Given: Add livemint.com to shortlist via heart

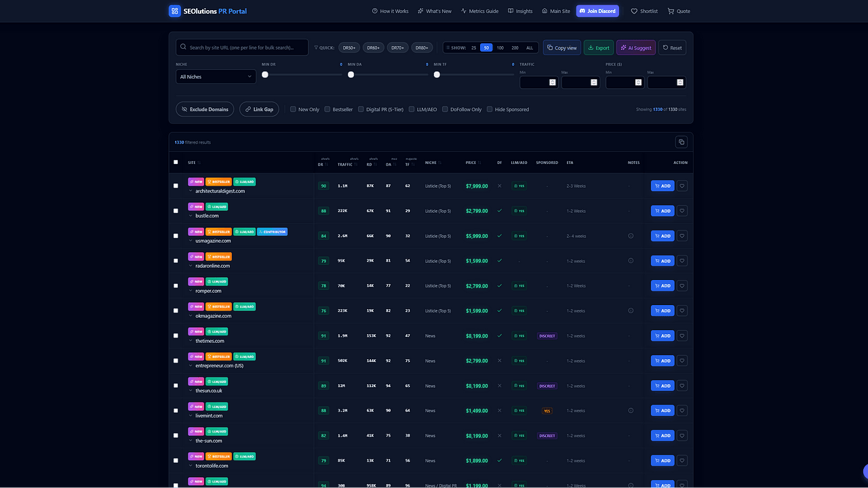Looking at the screenshot, I should click(x=682, y=411).
